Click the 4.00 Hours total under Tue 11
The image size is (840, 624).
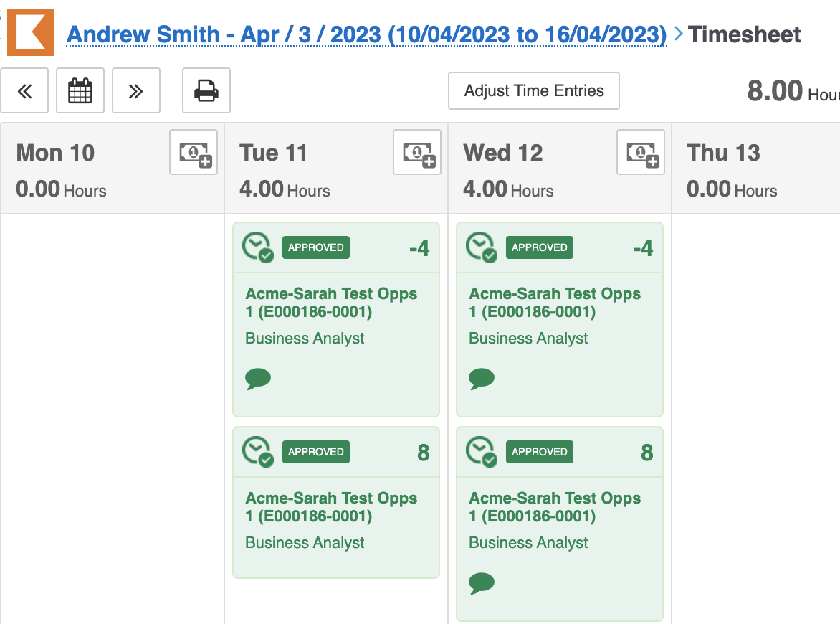click(x=285, y=189)
